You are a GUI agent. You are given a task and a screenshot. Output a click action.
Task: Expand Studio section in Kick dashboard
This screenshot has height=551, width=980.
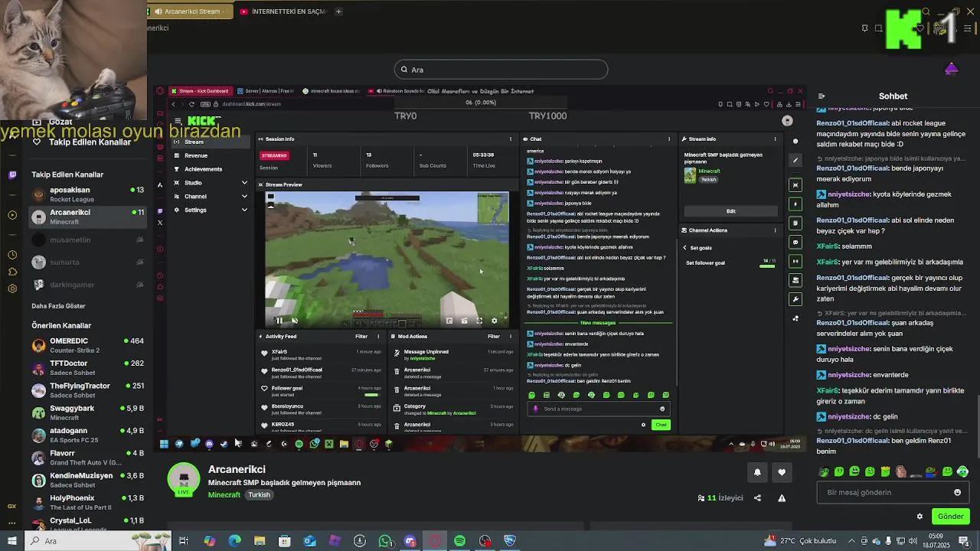[211, 183]
